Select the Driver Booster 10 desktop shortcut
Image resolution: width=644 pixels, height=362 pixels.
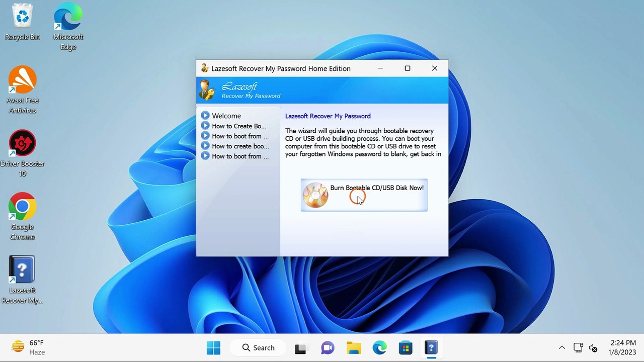[23, 154]
